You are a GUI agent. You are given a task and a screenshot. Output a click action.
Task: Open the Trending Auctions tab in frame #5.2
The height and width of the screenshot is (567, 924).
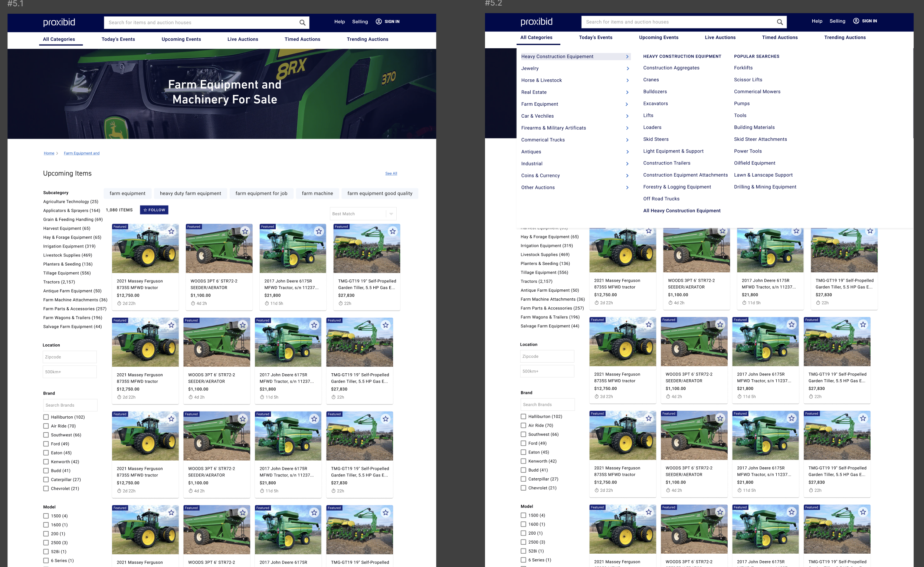[x=845, y=37]
